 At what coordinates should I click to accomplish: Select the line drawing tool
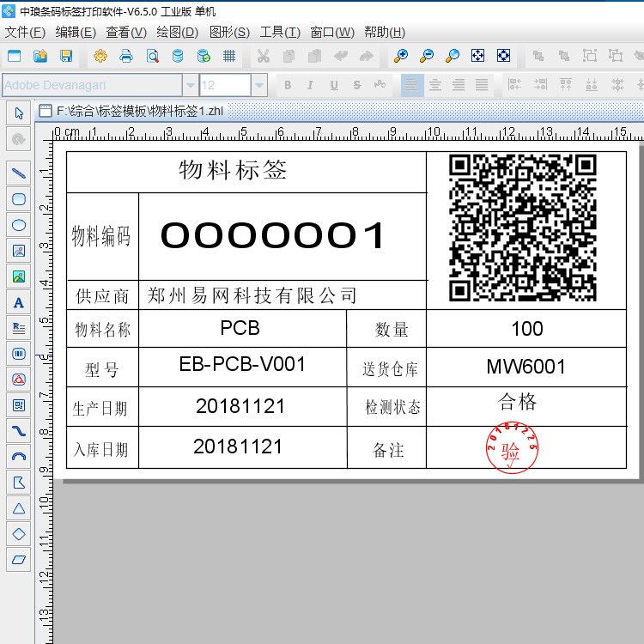[x=19, y=173]
